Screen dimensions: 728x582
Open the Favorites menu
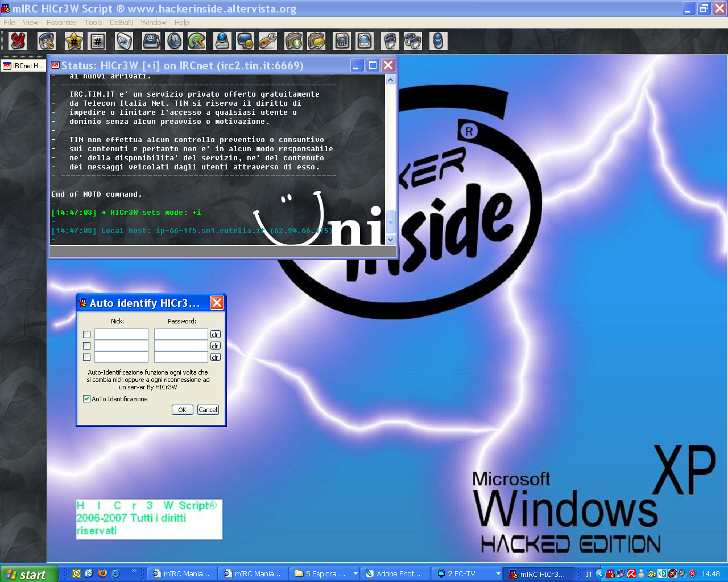[61, 23]
